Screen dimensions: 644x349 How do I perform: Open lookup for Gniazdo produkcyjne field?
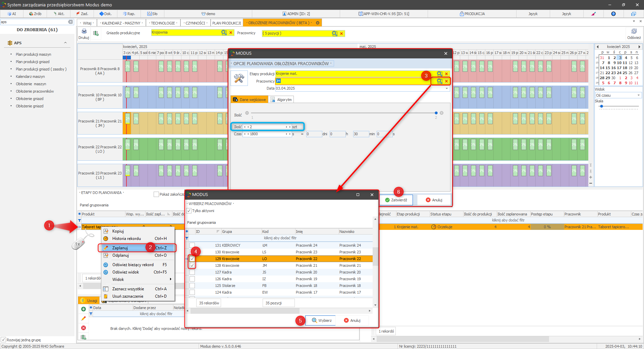tap(224, 33)
